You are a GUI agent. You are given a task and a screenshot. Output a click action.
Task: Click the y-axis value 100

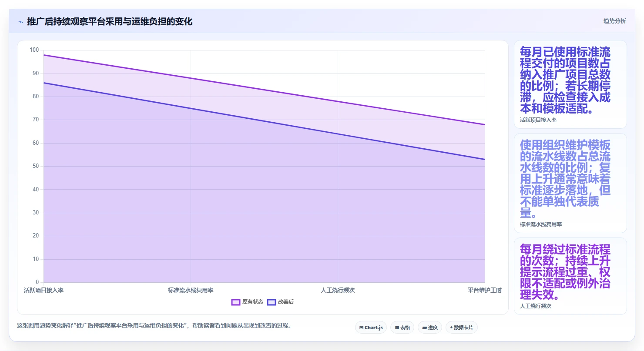pos(34,50)
